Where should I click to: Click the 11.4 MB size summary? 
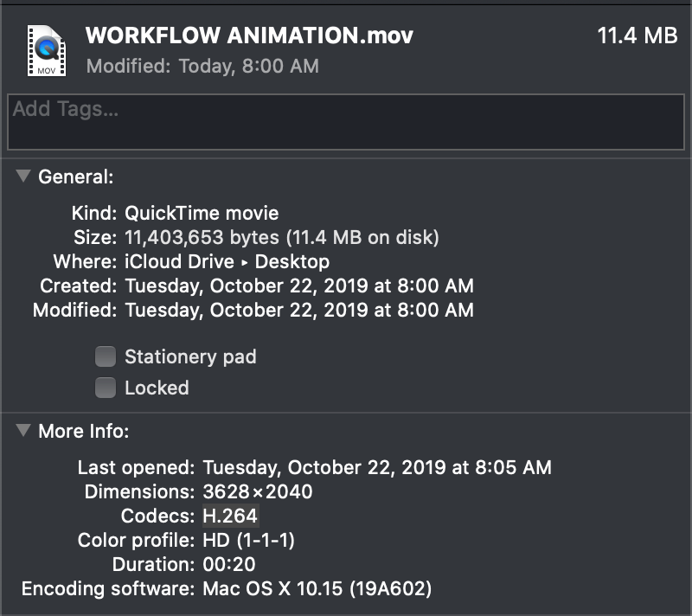point(638,36)
